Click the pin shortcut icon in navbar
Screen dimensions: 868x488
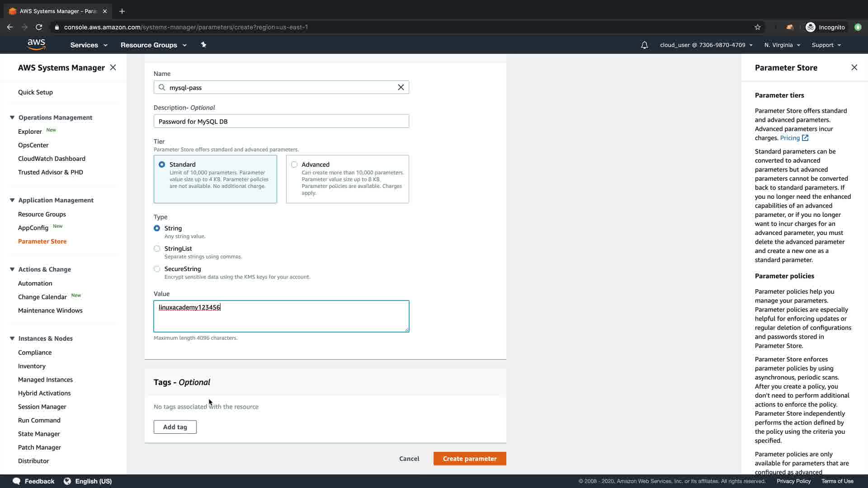coord(203,45)
